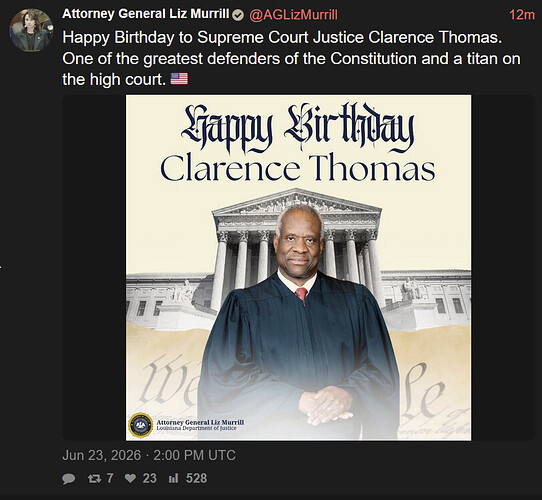
Task: Click the retweet arrows icon
Action: tap(94, 479)
